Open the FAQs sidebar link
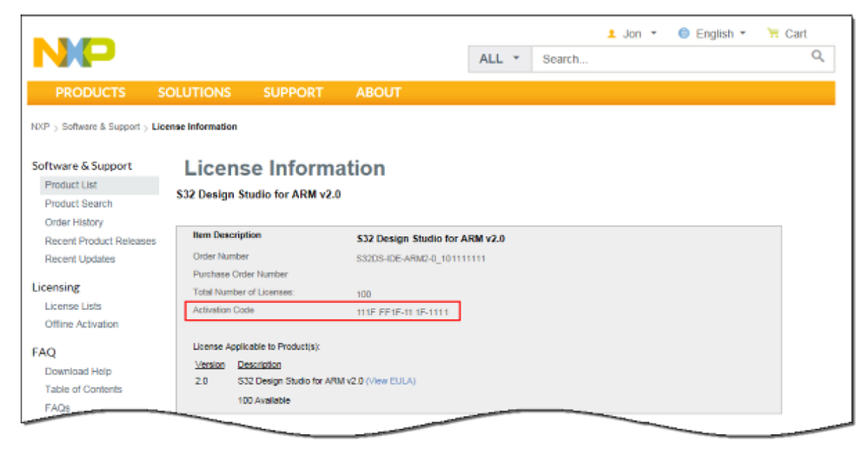This screenshot has height=455, width=868. coord(57,407)
